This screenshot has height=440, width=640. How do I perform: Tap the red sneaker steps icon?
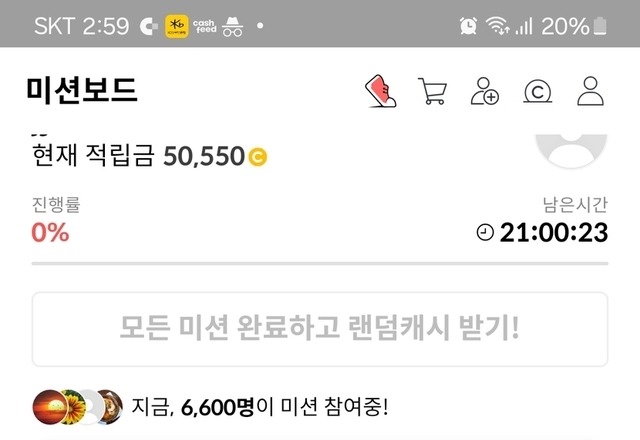[x=380, y=91]
